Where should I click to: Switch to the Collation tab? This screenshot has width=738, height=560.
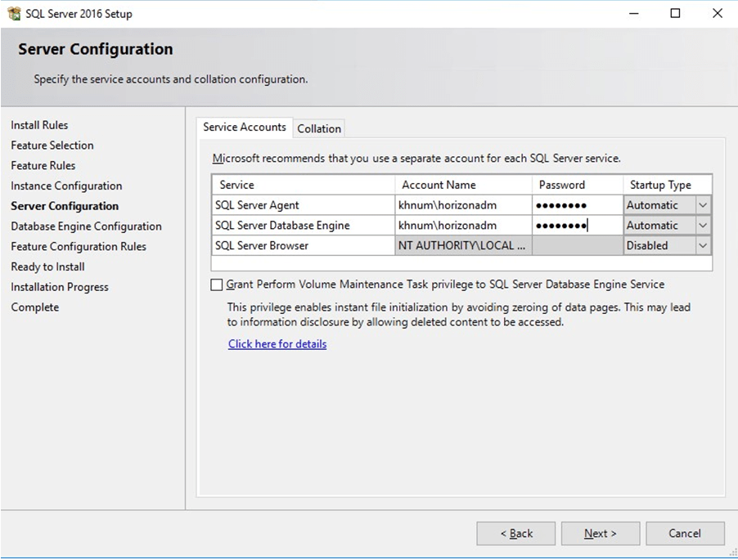(319, 128)
